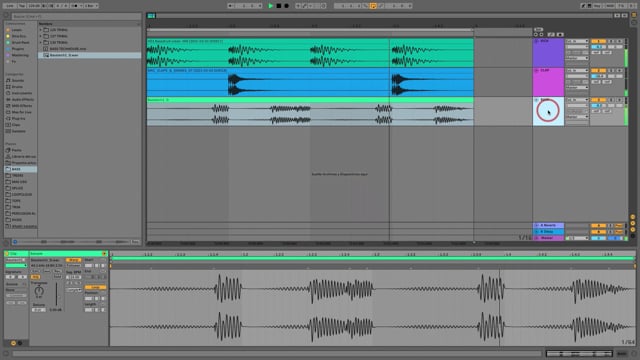Open the Instruments category in browser
Image resolution: width=640 pixels, height=360 pixels.
click(20, 93)
